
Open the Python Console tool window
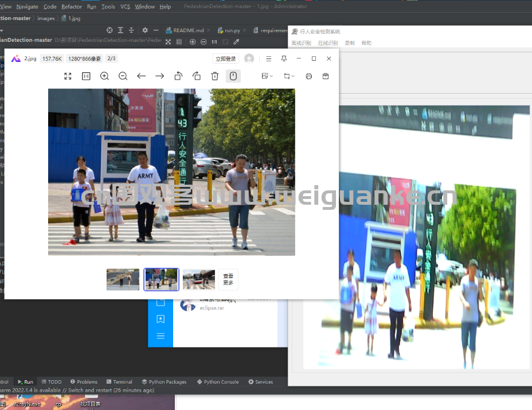pos(218,382)
